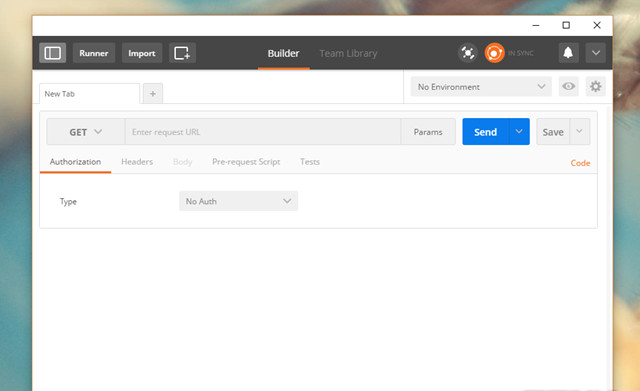
Task: Maximize the Postman window
Action: [x=566, y=25]
